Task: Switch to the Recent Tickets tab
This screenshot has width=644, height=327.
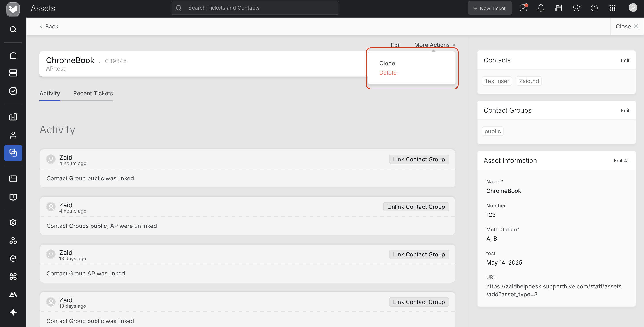Action: pos(93,93)
